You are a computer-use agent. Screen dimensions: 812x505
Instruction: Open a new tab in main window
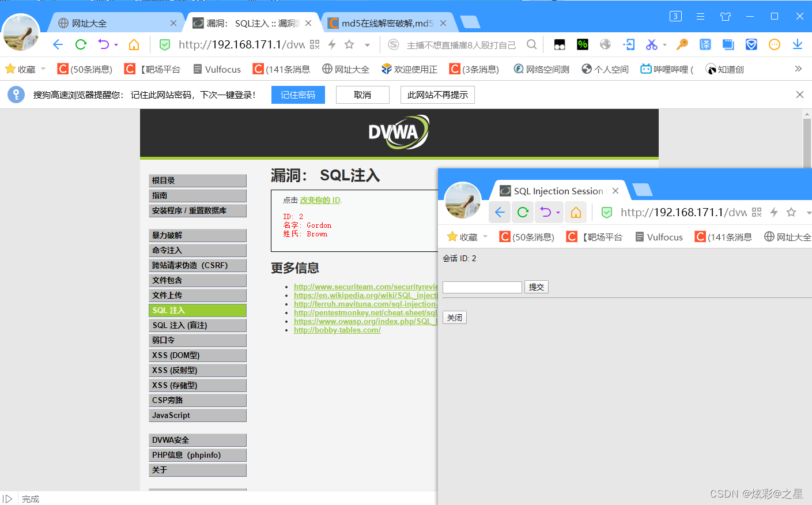point(470,22)
